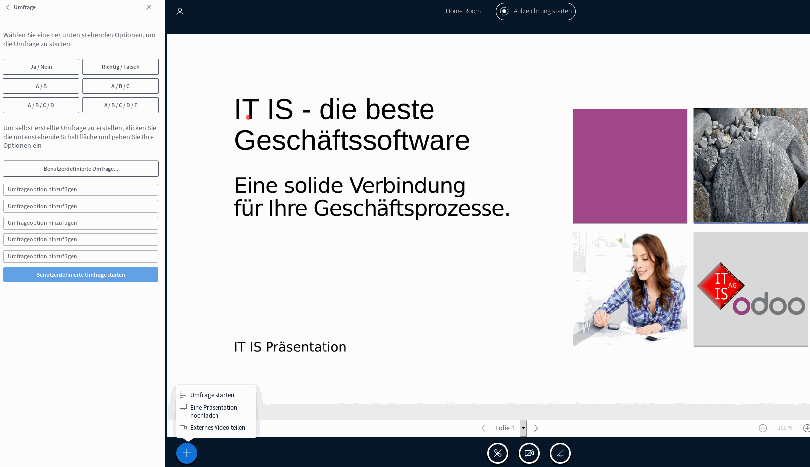Viewport: 810px width, 467px height.
Task: Click the slide headline IT IS - die beste Geschäftssoftware
Action: tap(352, 124)
